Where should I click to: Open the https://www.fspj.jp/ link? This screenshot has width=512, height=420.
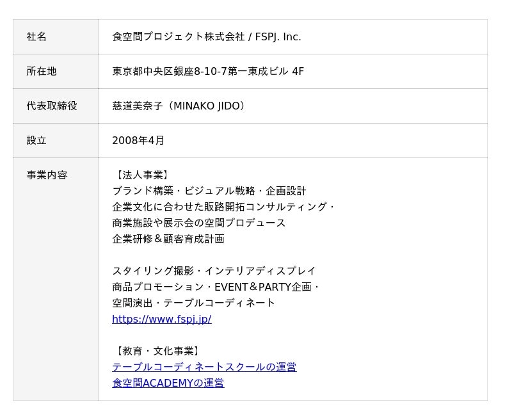161,319
